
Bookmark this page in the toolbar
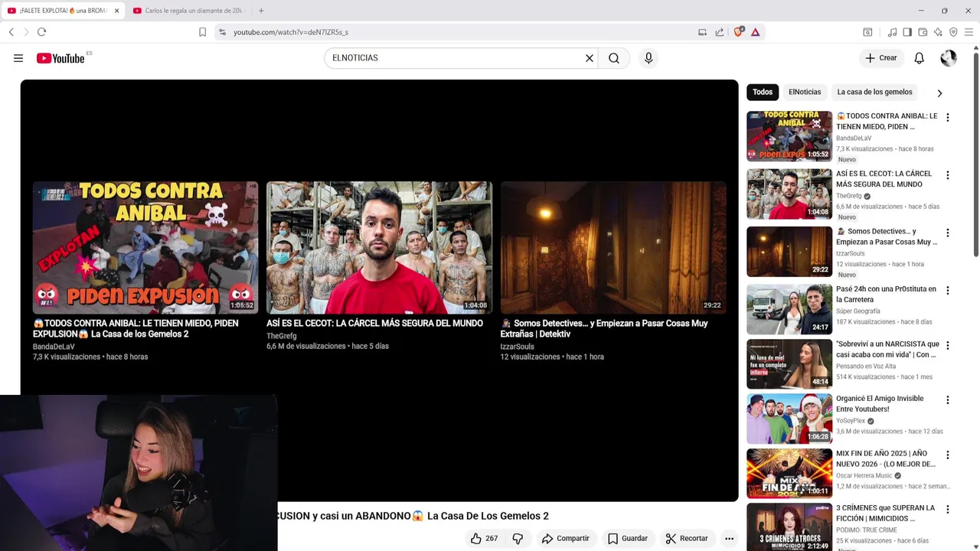click(202, 32)
